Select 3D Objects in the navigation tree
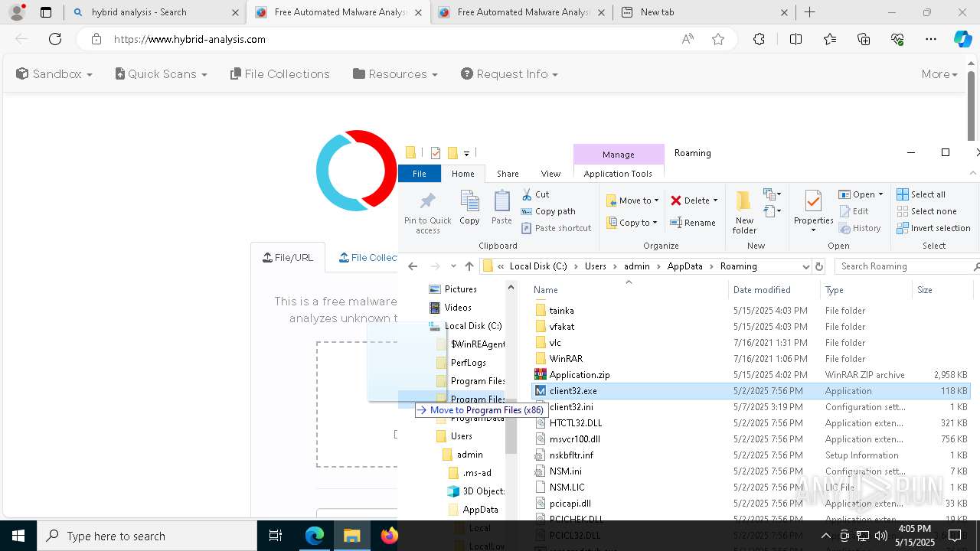 click(x=483, y=491)
